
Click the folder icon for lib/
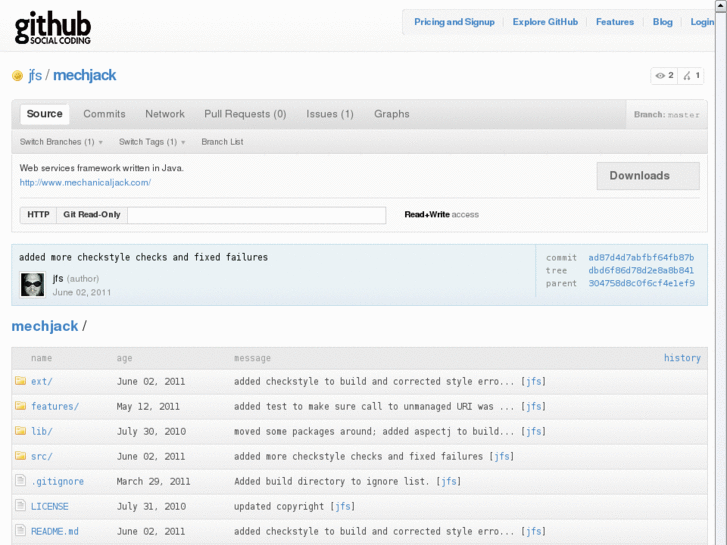pyautogui.click(x=20, y=431)
